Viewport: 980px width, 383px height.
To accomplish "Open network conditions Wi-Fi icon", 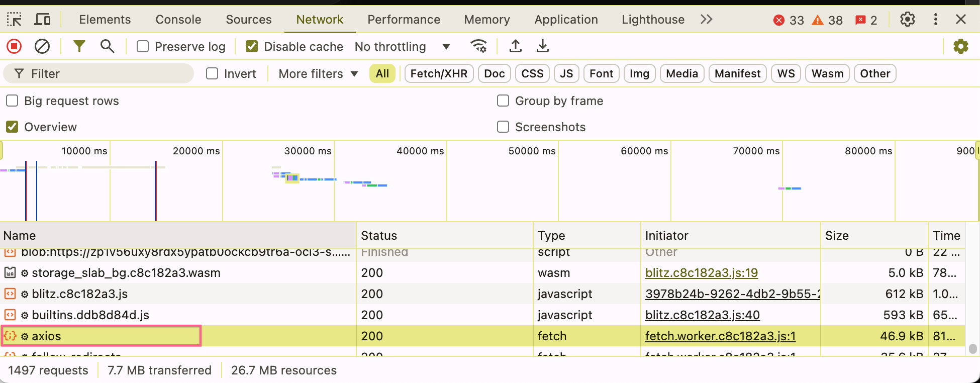I will pyautogui.click(x=478, y=47).
